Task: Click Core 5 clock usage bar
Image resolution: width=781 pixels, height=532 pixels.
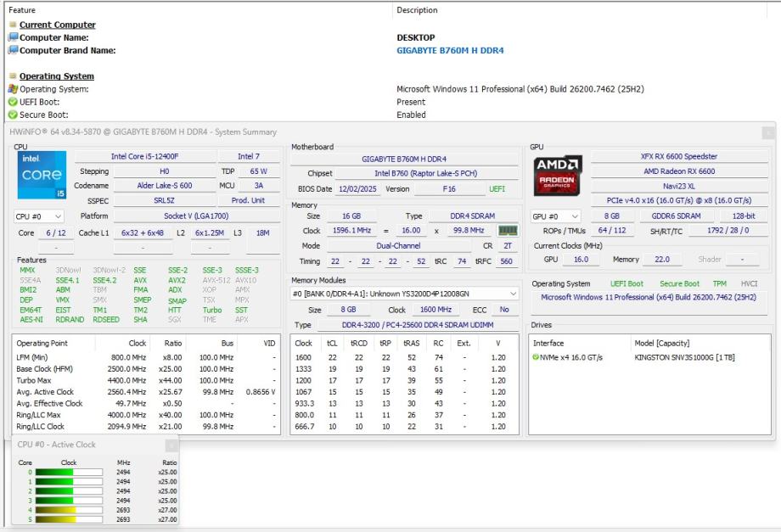Action: (x=70, y=519)
